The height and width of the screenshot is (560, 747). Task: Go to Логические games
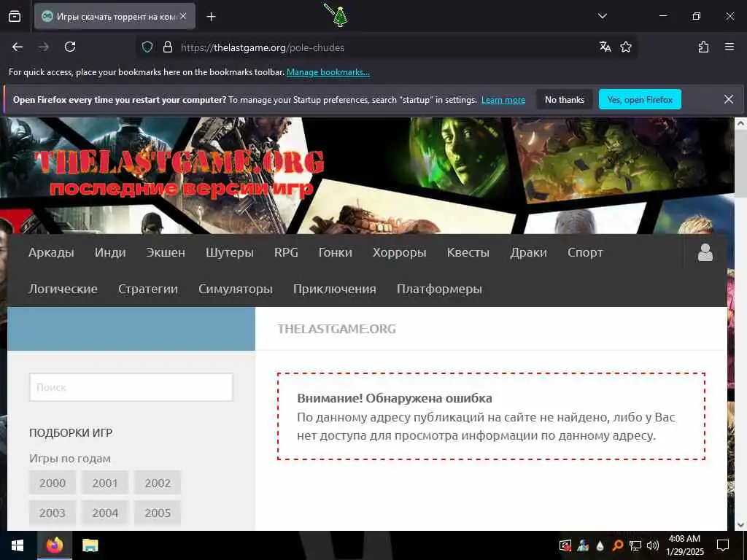click(63, 289)
